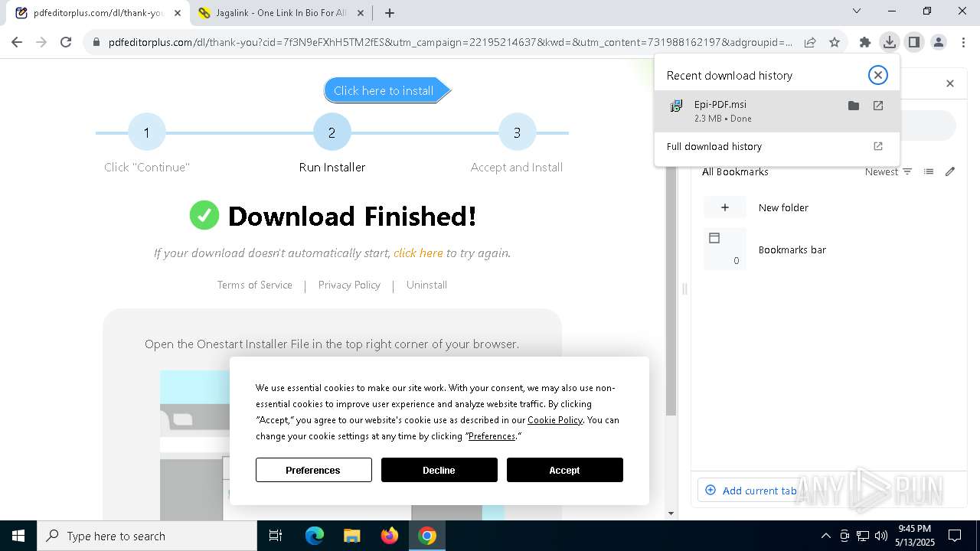Open Task View on taskbar

click(x=276, y=536)
